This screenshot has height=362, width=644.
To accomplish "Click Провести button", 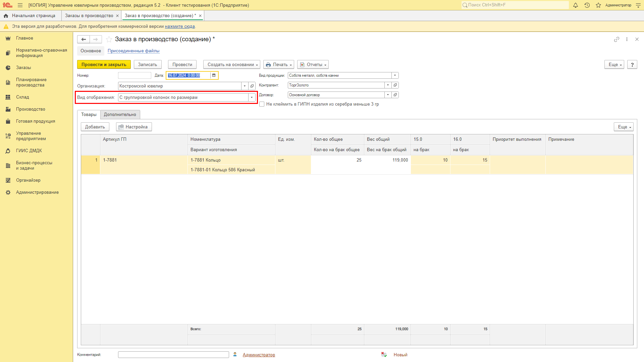I will 182,65.
